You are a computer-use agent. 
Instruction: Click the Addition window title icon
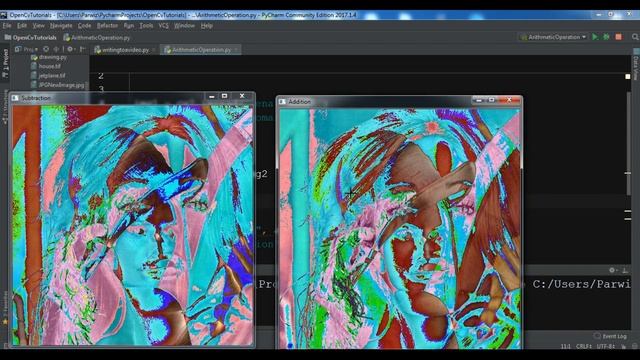pyautogui.click(x=282, y=102)
